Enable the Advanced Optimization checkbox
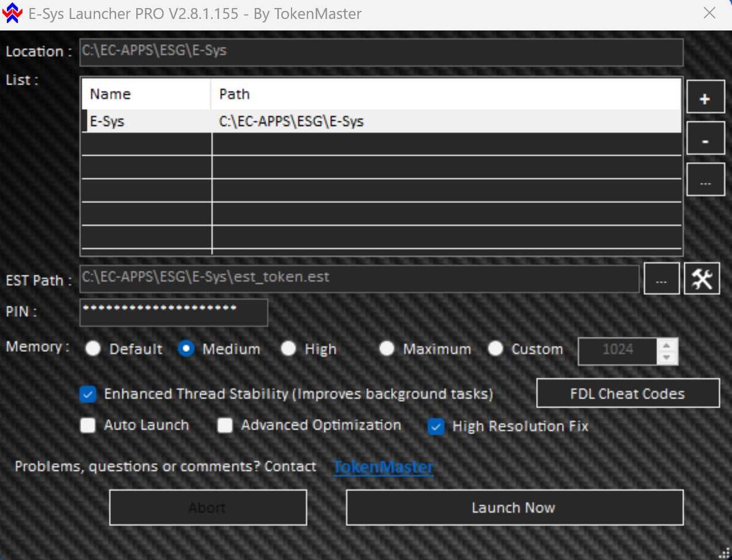This screenshot has width=732, height=560. 225,425
